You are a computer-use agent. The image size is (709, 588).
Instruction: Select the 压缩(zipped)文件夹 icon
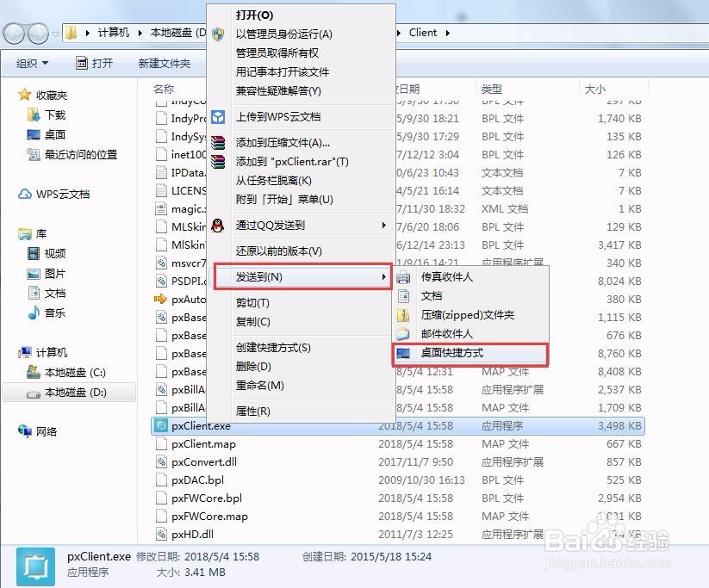[402, 315]
